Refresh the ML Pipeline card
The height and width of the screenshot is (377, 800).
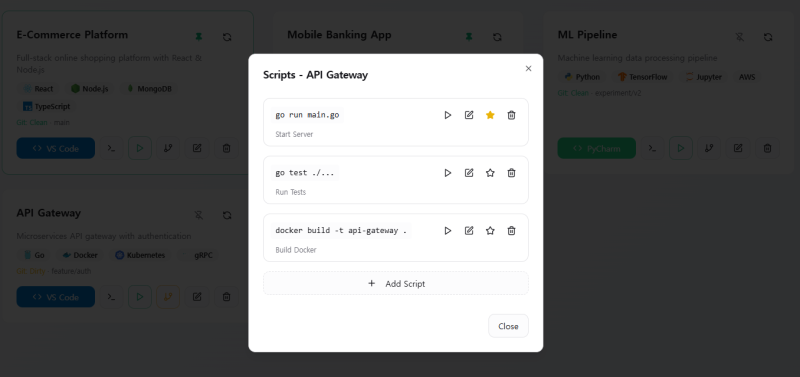pyautogui.click(x=768, y=37)
